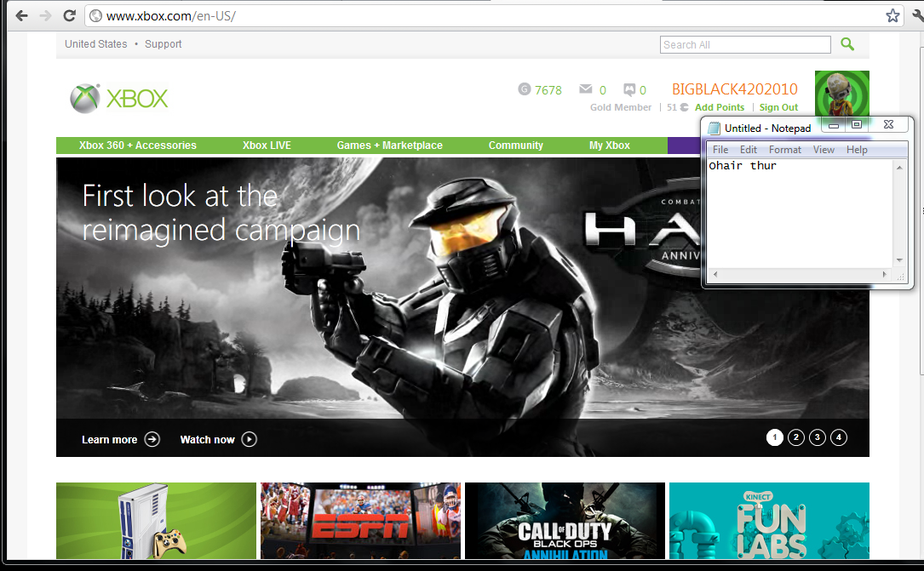Open the My Xbox navigation menu
The height and width of the screenshot is (571, 924).
[609, 146]
